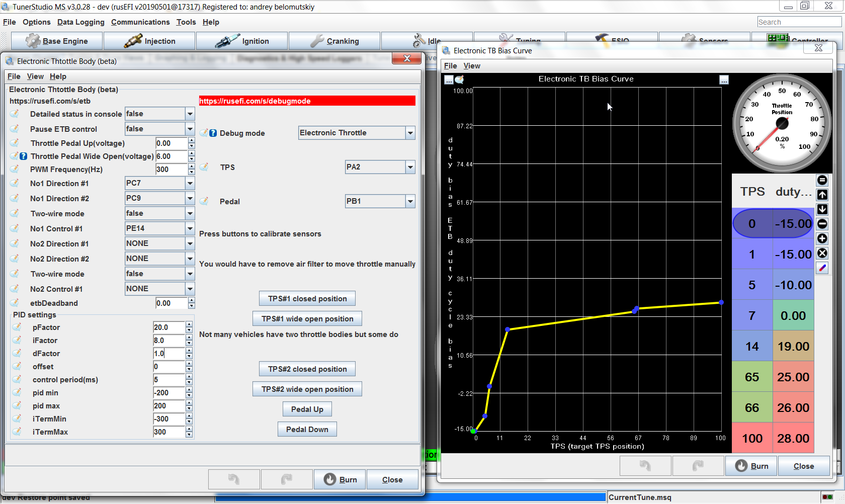Open the Data Logging menu
Viewport: 845px width, 504px height.
pyautogui.click(x=81, y=22)
